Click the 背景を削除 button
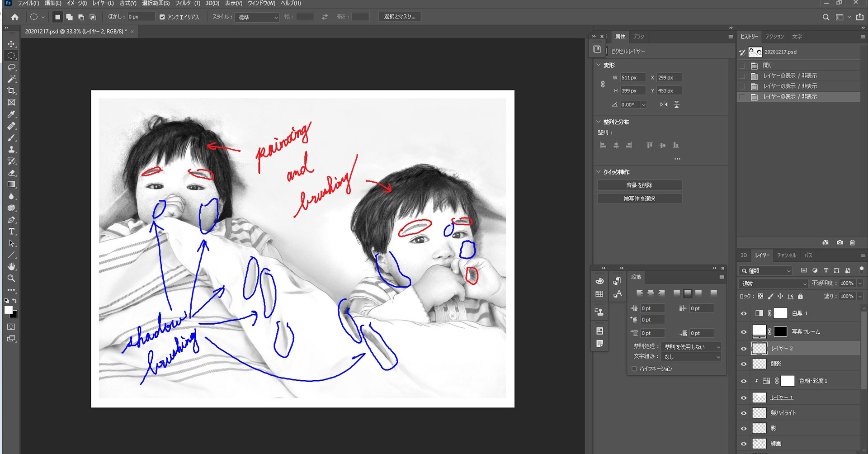This screenshot has width=868, height=454. [x=639, y=185]
